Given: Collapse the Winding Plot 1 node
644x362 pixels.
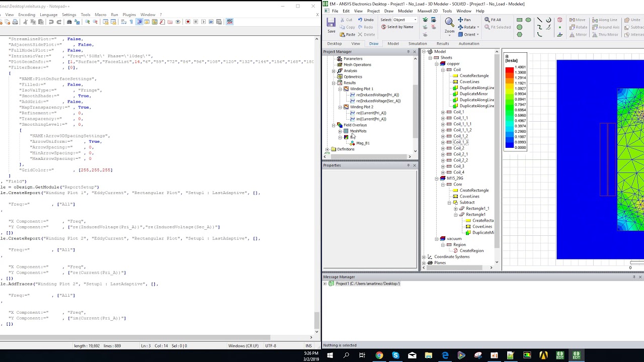Looking at the screenshot, I should click(340, 89).
